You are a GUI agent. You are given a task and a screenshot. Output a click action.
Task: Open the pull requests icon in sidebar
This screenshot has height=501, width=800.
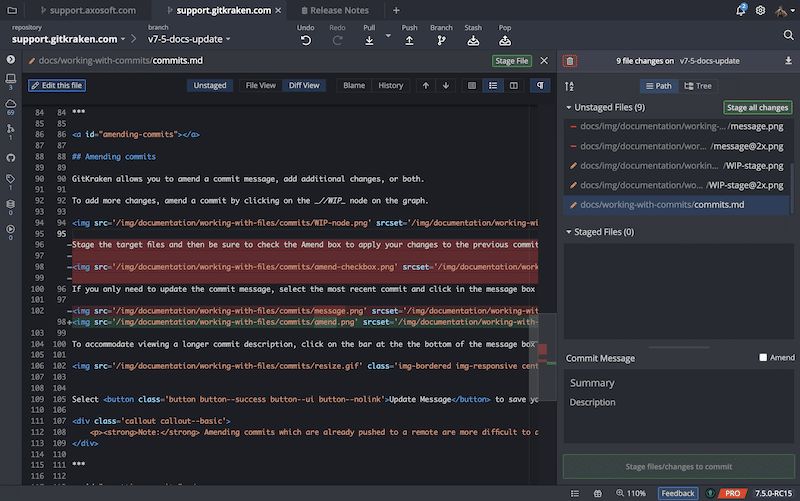coord(11,129)
